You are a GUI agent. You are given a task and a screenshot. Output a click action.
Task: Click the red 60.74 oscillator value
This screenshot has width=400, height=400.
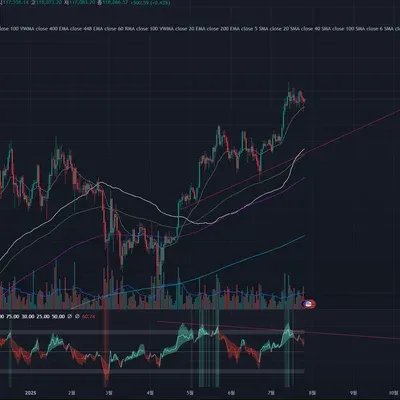point(88,316)
